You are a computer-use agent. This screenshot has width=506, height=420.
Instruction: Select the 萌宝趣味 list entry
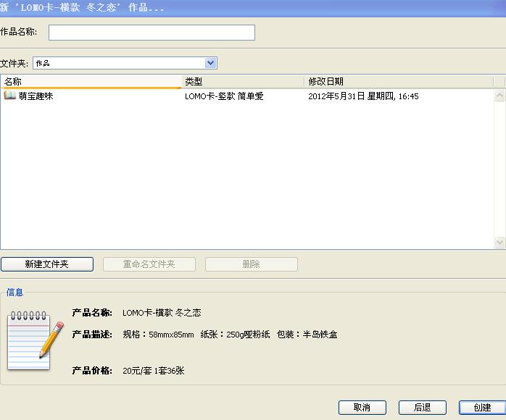tap(36, 96)
